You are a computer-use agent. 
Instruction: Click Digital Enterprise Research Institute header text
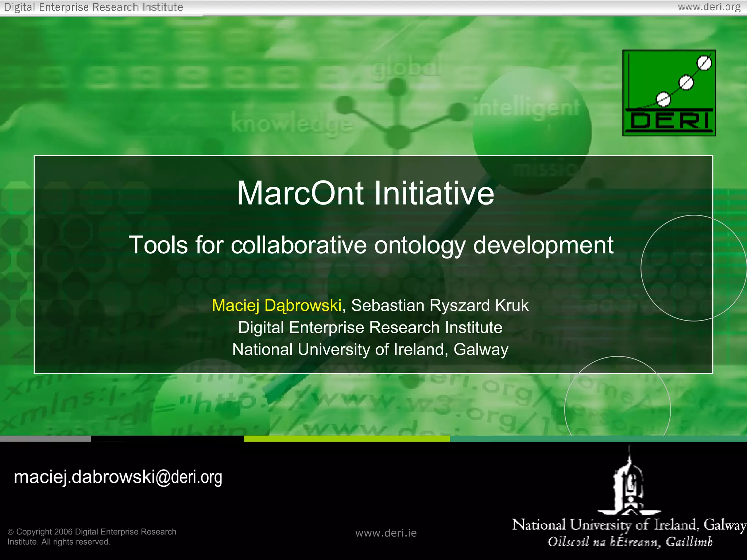pos(93,7)
